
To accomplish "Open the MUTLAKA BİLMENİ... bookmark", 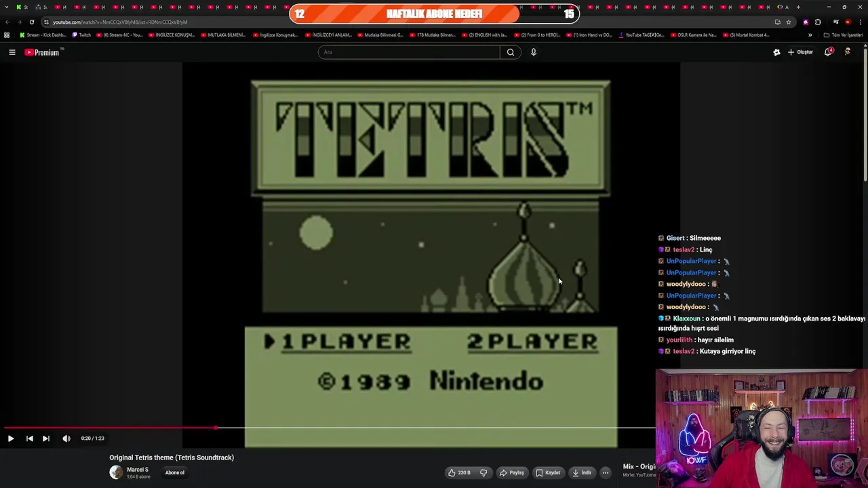I will pos(223,35).
